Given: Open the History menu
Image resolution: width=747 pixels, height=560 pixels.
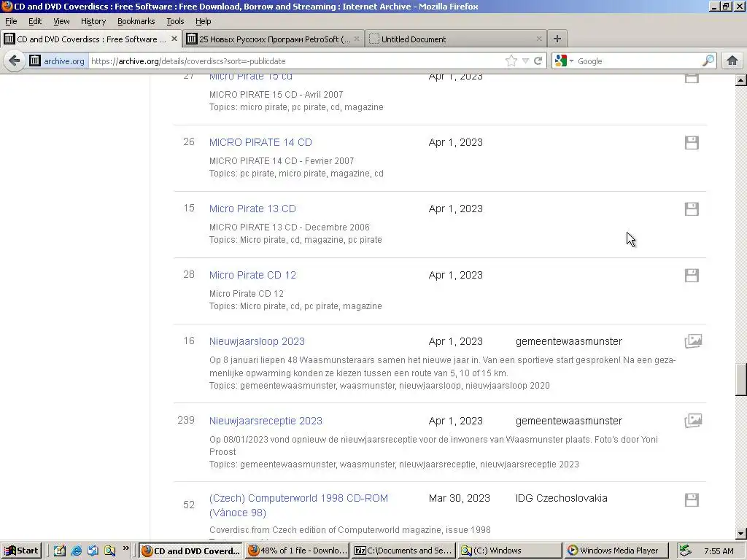Looking at the screenshot, I should 93,21.
